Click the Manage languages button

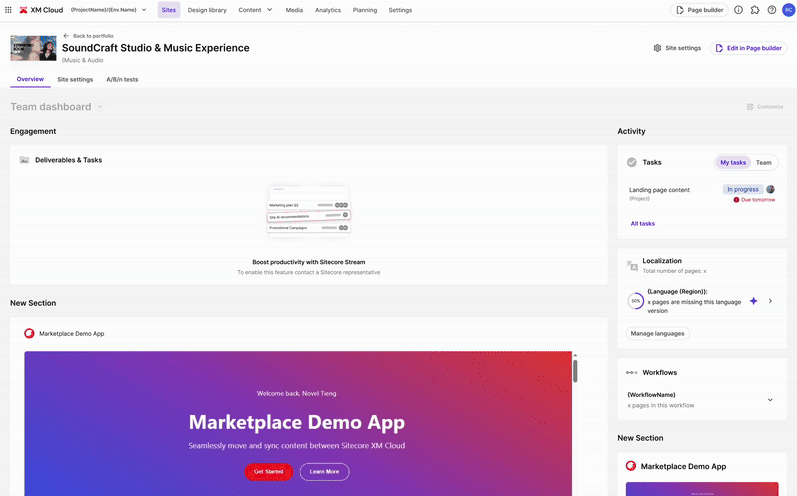click(x=657, y=333)
